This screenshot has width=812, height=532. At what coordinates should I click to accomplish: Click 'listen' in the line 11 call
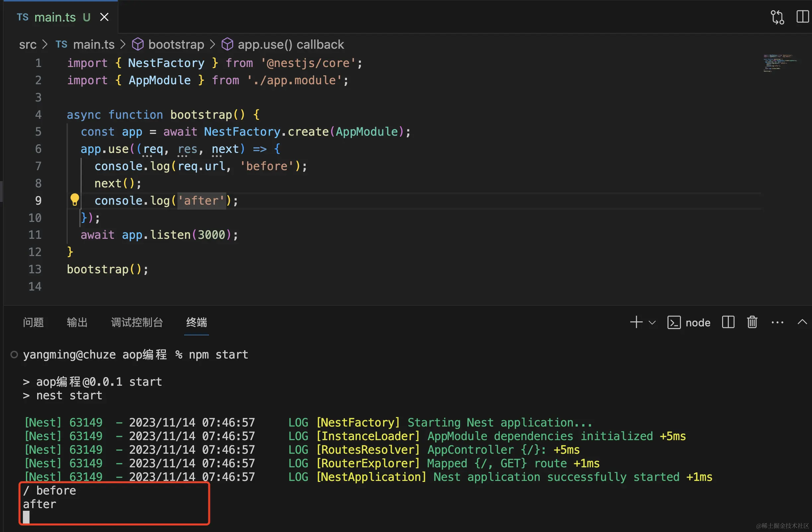[170, 235]
